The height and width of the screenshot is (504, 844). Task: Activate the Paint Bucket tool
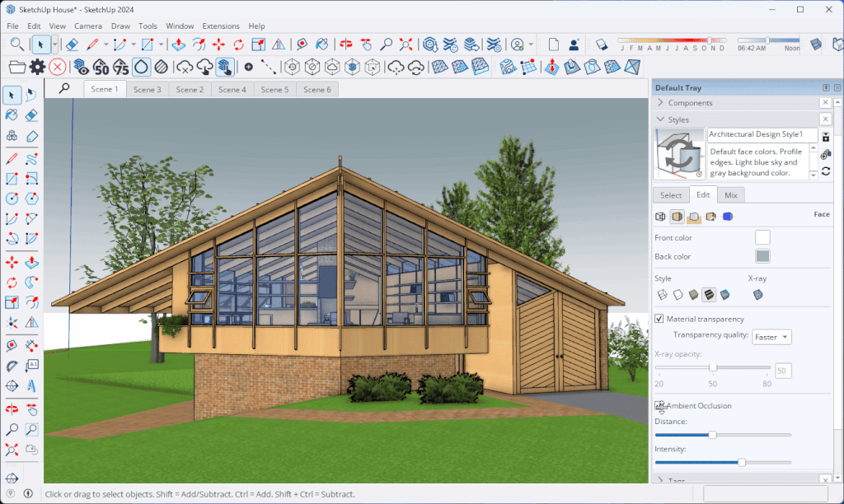click(12, 114)
